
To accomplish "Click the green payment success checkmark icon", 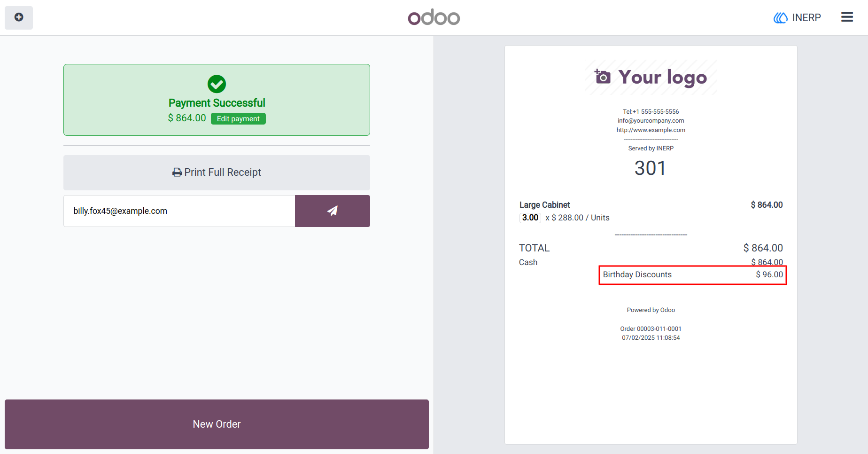I will [217, 84].
